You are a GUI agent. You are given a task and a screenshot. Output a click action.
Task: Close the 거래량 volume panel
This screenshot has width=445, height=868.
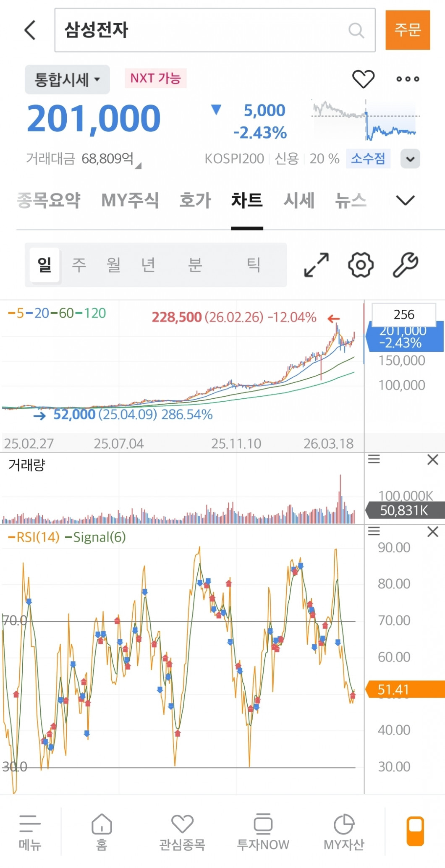click(432, 460)
